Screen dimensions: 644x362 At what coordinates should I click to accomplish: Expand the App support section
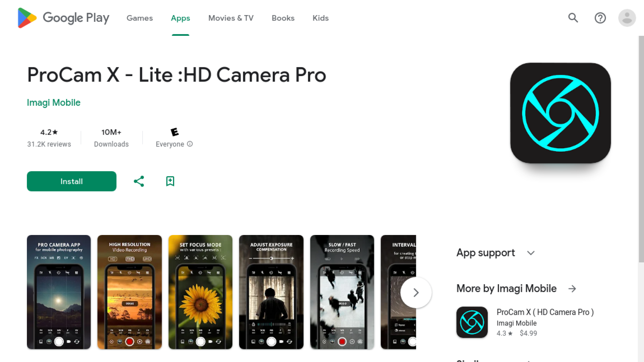(531, 253)
